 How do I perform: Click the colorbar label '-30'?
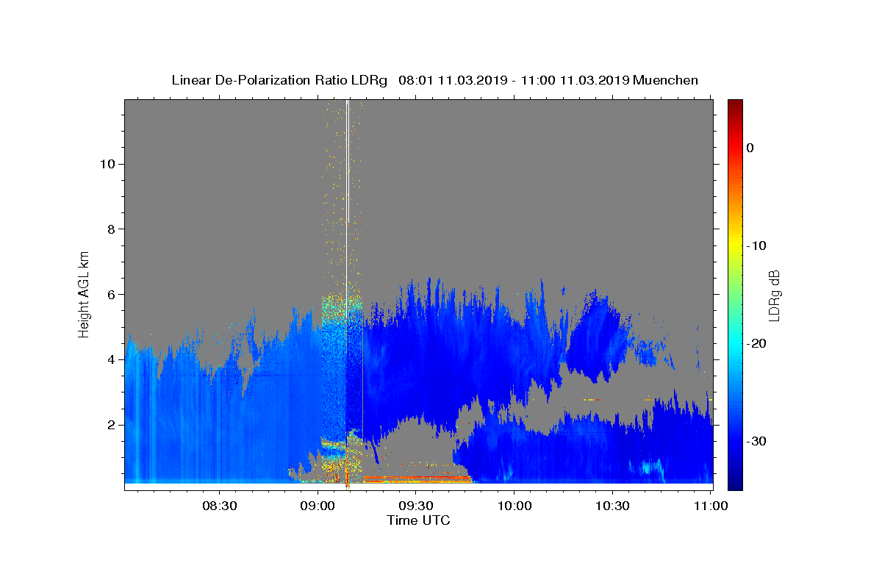(757, 441)
